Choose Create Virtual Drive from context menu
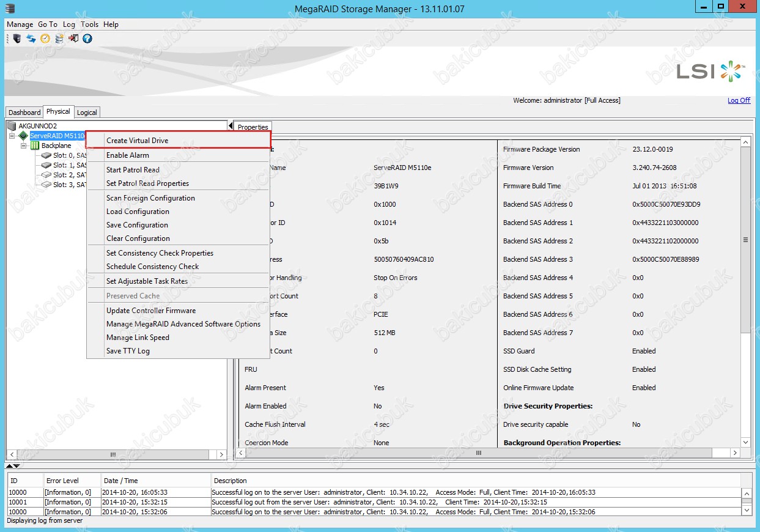 (179, 141)
